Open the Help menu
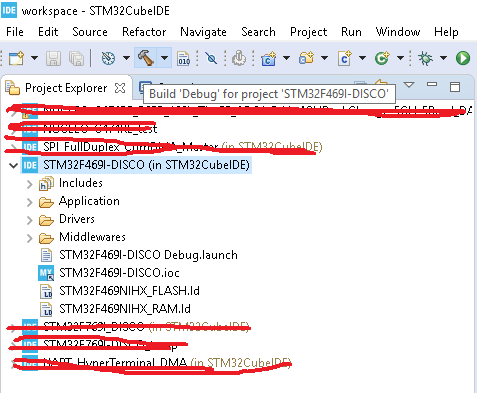Viewport: 477px width, 393px height. (x=446, y=32)
